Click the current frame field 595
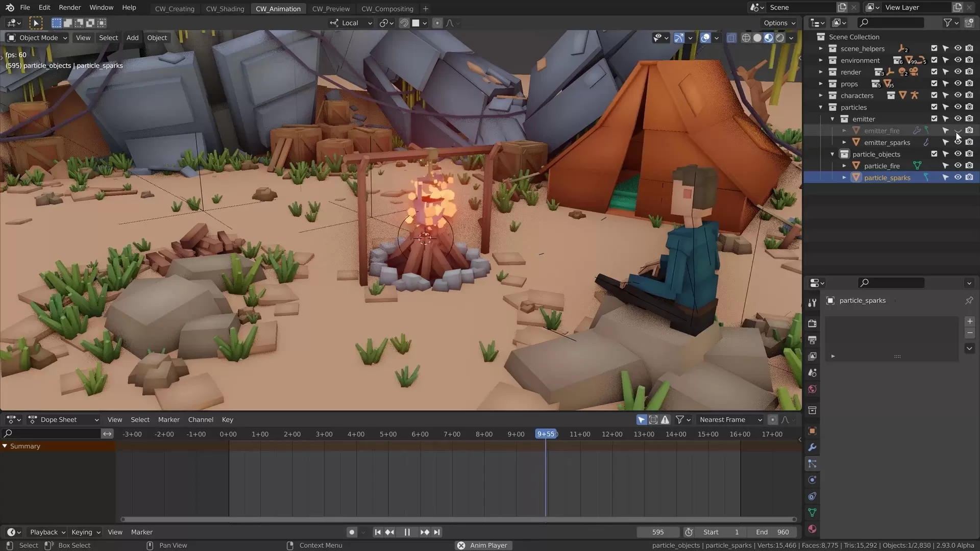The image size is (980, 551). click(x=657, y=532)
